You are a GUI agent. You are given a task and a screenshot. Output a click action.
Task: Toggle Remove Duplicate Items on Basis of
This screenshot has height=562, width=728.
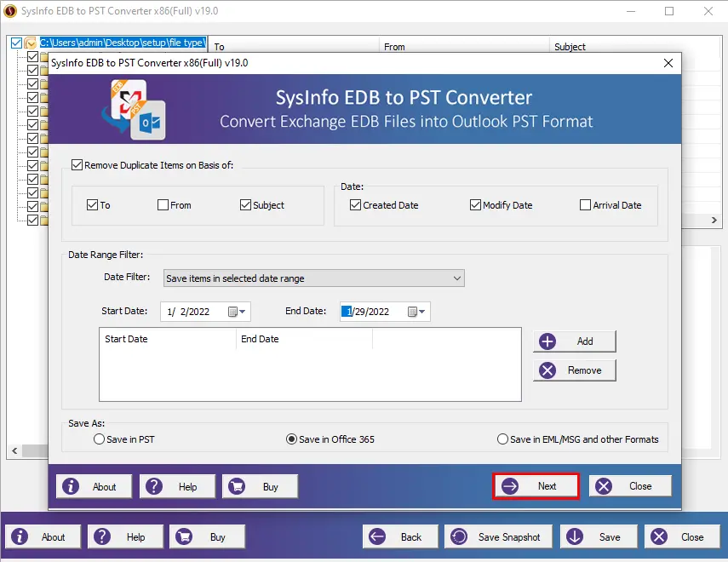coord(78,165)
